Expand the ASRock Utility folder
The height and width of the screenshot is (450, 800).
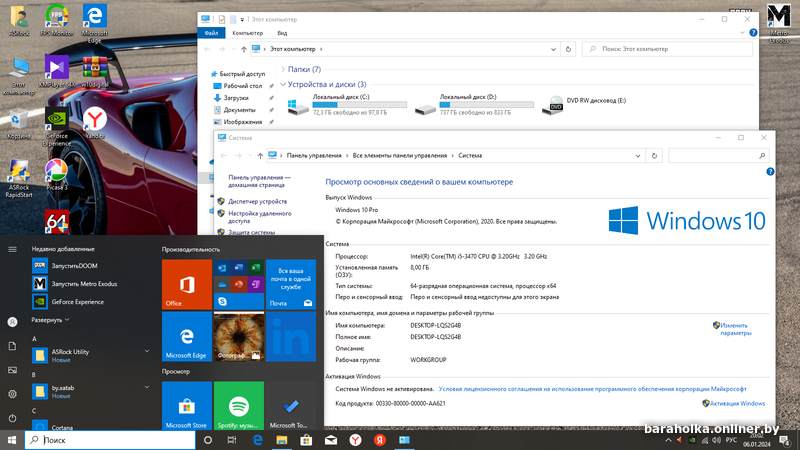pos(147,352)
